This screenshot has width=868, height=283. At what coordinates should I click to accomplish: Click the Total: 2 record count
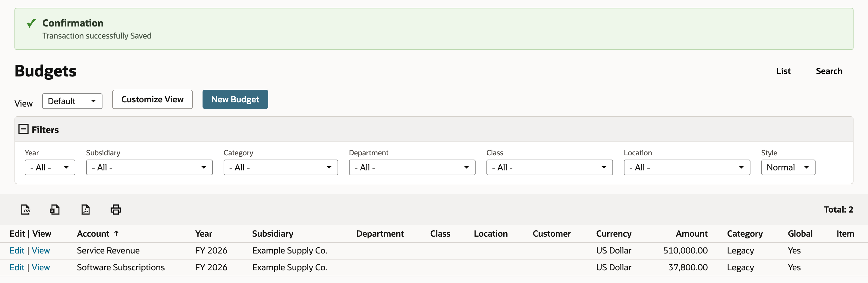[x=838, y=209]
